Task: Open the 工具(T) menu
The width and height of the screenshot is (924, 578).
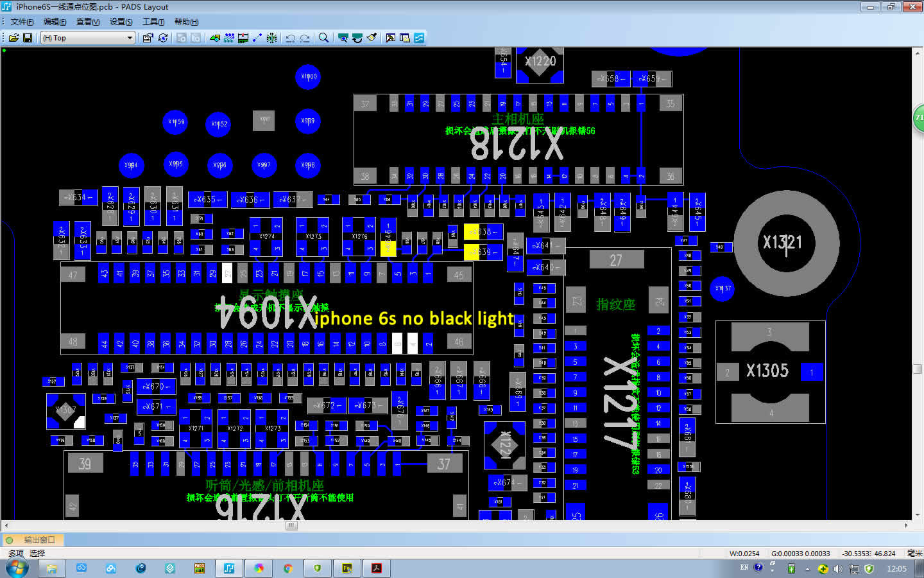Action: tap(153, 22)
